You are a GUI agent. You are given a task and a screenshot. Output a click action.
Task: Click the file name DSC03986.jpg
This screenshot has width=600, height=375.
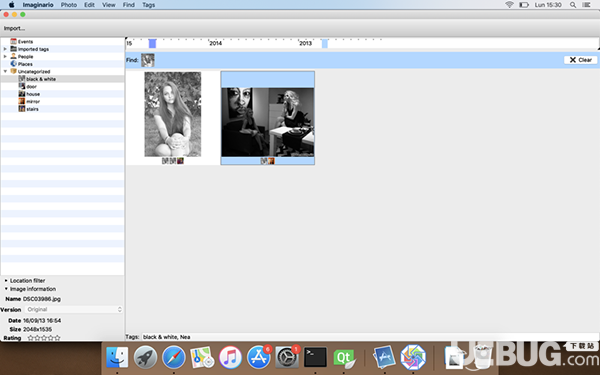(42, 299)
